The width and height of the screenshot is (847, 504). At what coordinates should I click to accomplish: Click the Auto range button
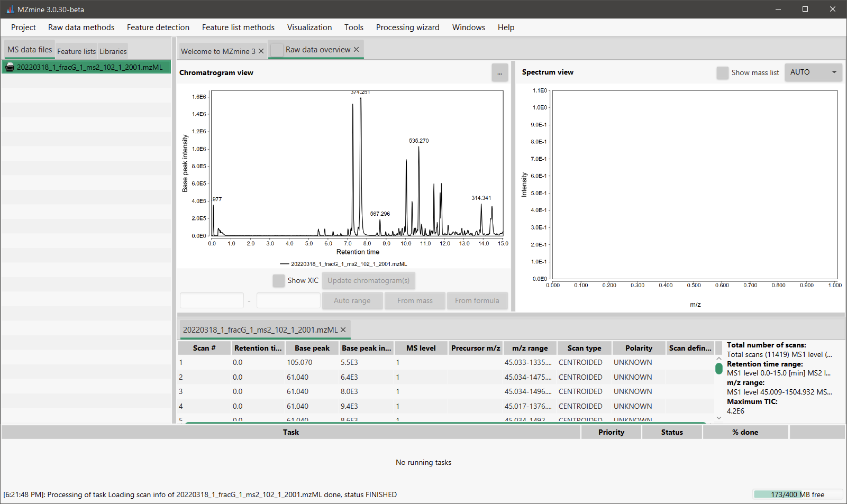tap(352, 300)
